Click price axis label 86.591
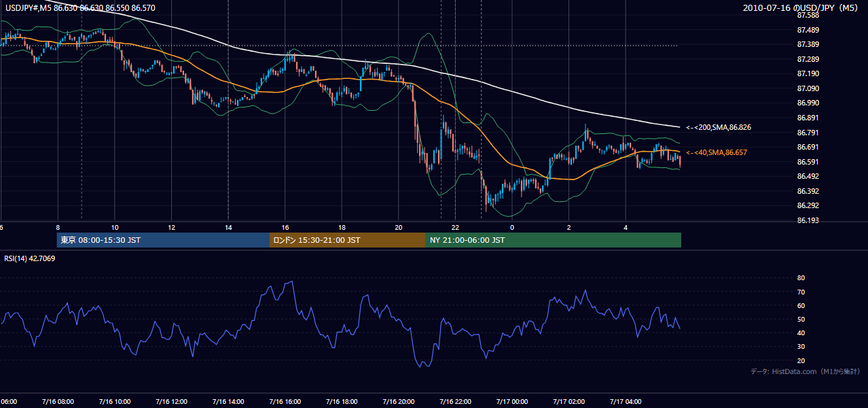Screen dimensions: 868x408 point(808,162)
